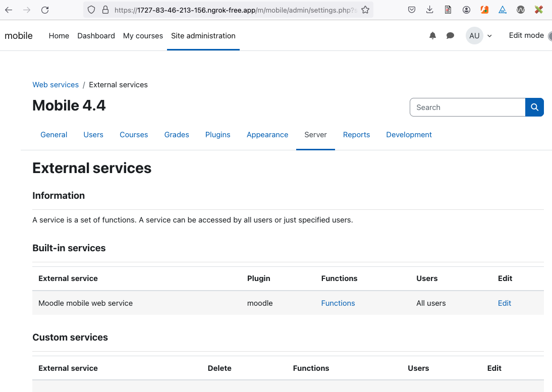Click the 'moodle' plugin cell

(x=260, y=303)
